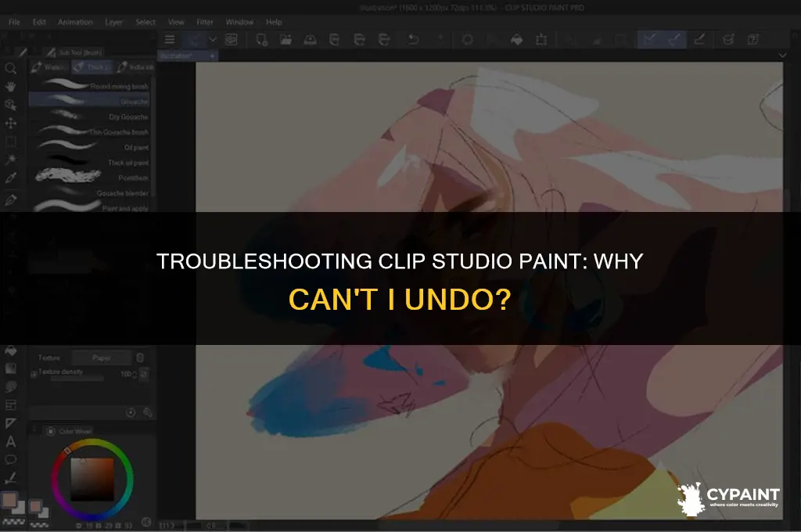Select the Eyedropper tool
This screenshot has height=532, width=801.
pos(10,178)
